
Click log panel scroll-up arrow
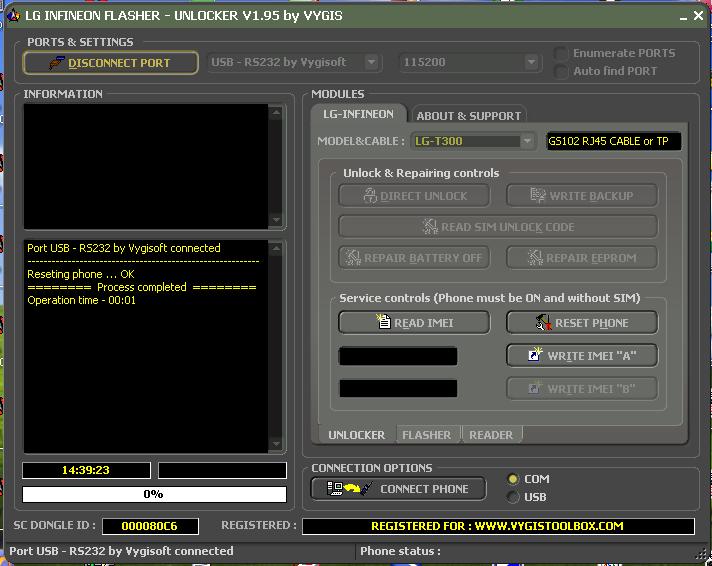click(276, 248)
